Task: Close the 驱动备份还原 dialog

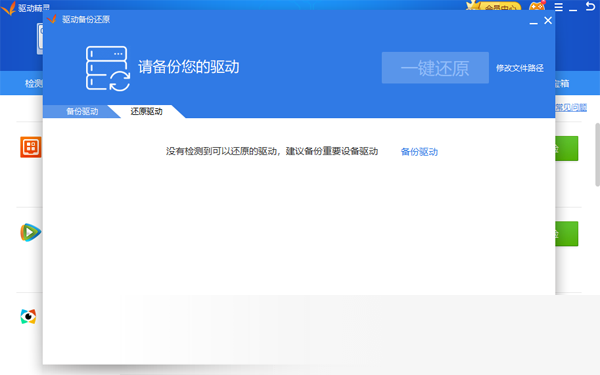Action: coord(548,21)
